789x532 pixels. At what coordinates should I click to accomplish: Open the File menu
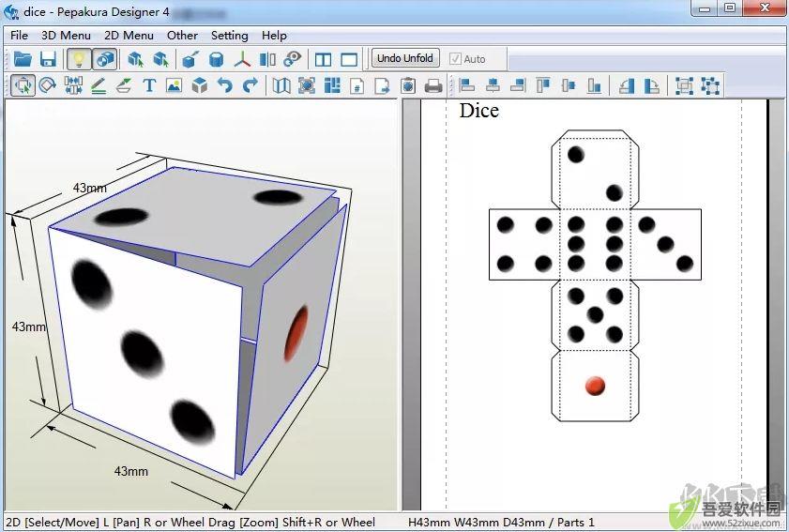(19, 36)
